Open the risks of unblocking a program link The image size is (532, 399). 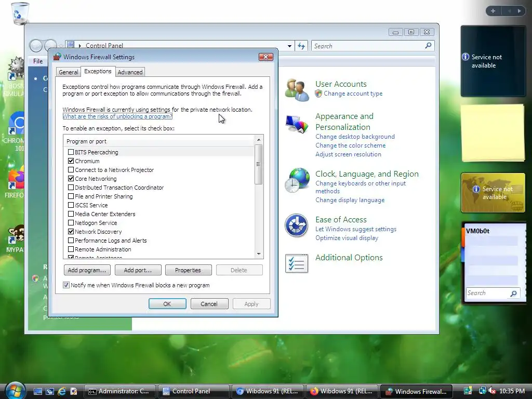tap(117, 116)
